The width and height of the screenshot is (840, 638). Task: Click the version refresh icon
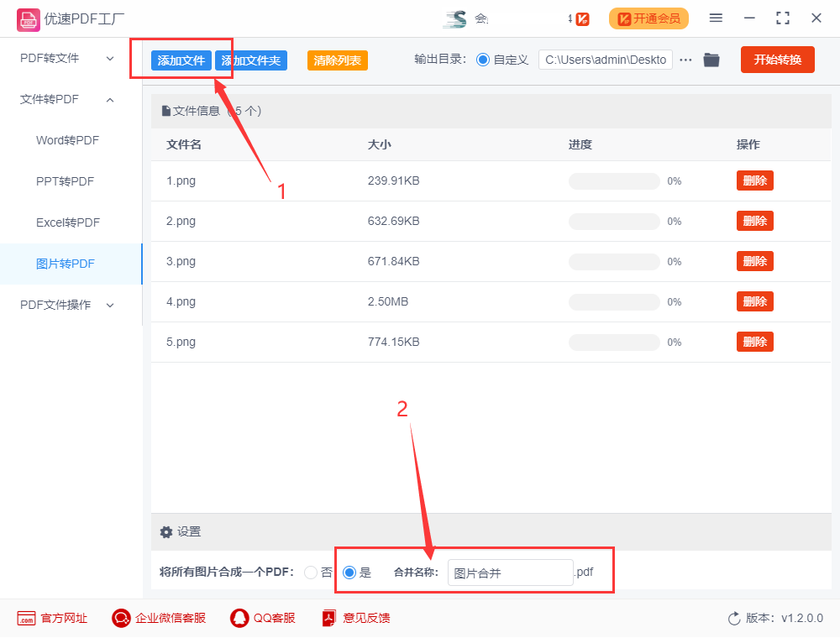[x=734, y=619]
